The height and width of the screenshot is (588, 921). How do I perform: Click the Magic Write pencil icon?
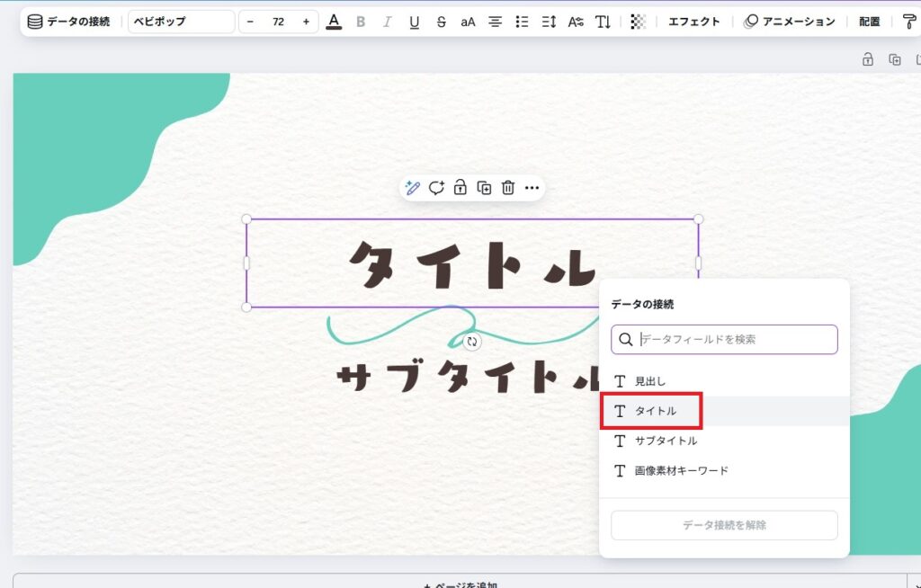[x=413, y=188]
